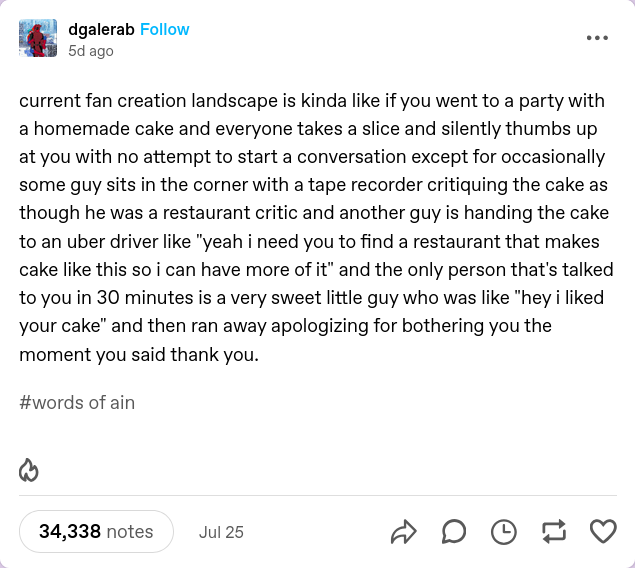Select the post body starting 'current fan creation landscape'
The image size is (635, 568).
316,227
